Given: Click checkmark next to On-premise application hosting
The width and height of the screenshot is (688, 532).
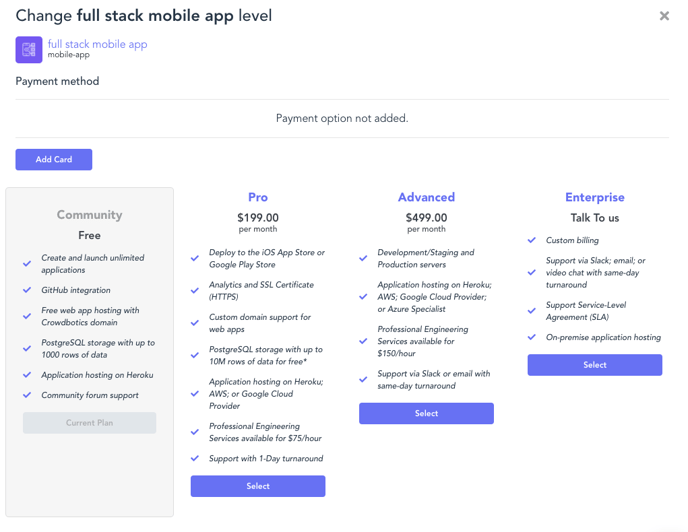Looking at the screenshot, I should coord(532,337).
